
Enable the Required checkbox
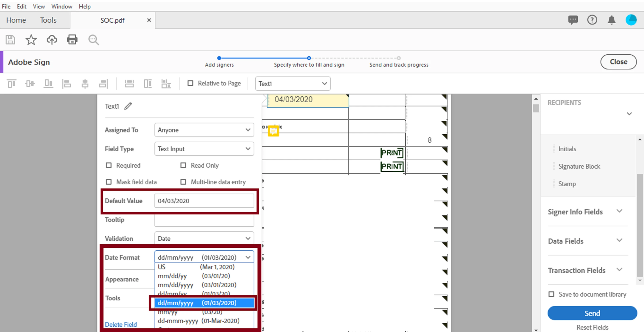coord(108,165)
